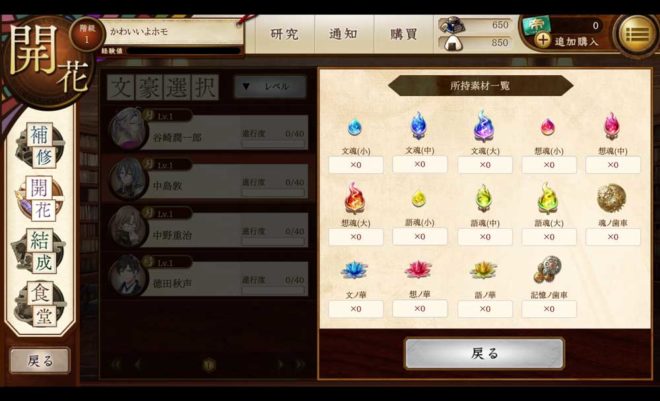The image size is (660, 401).
Task: Expand the レベル sort dropdown
Action: (270, 87)
